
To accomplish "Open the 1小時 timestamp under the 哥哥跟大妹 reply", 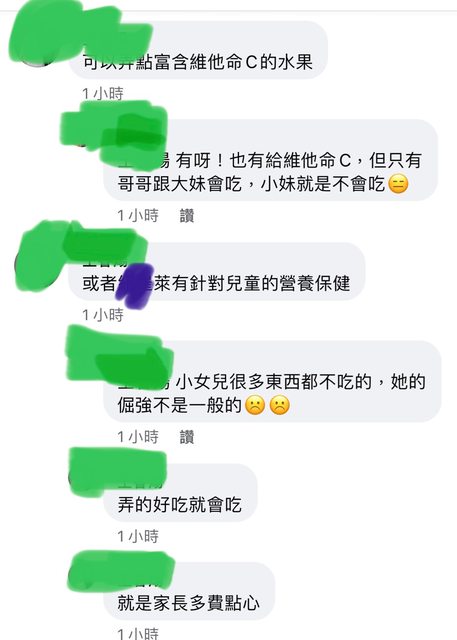I will (x=138, y=216).
